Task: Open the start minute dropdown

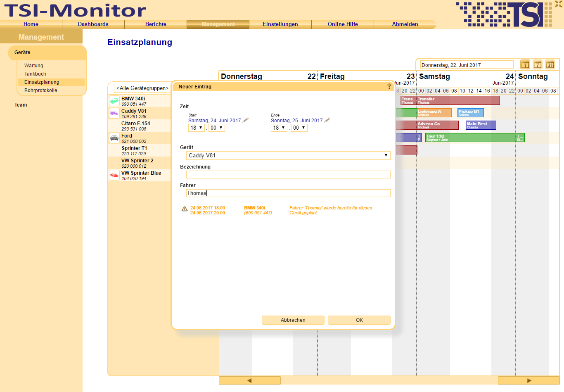Action: 216,128
